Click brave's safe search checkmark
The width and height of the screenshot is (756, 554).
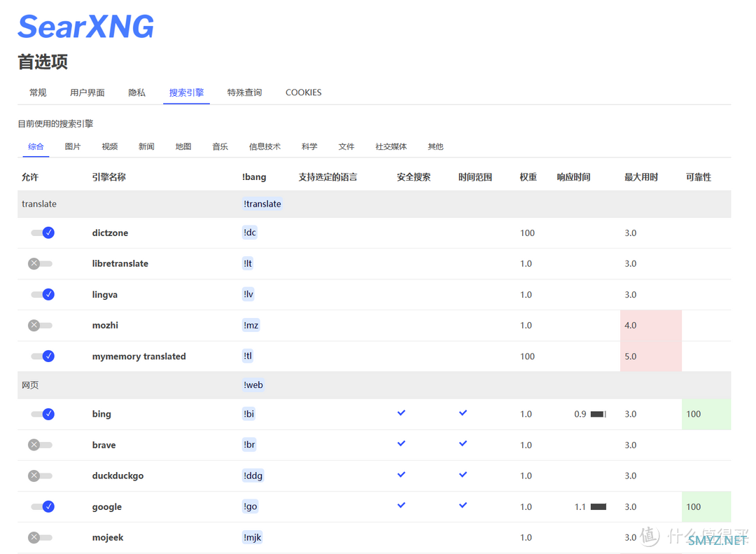click(x=401, y=444)
